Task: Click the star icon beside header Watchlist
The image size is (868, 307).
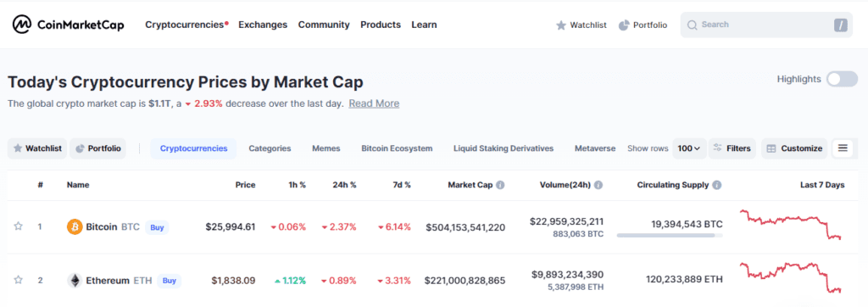Action: (561, 25)
